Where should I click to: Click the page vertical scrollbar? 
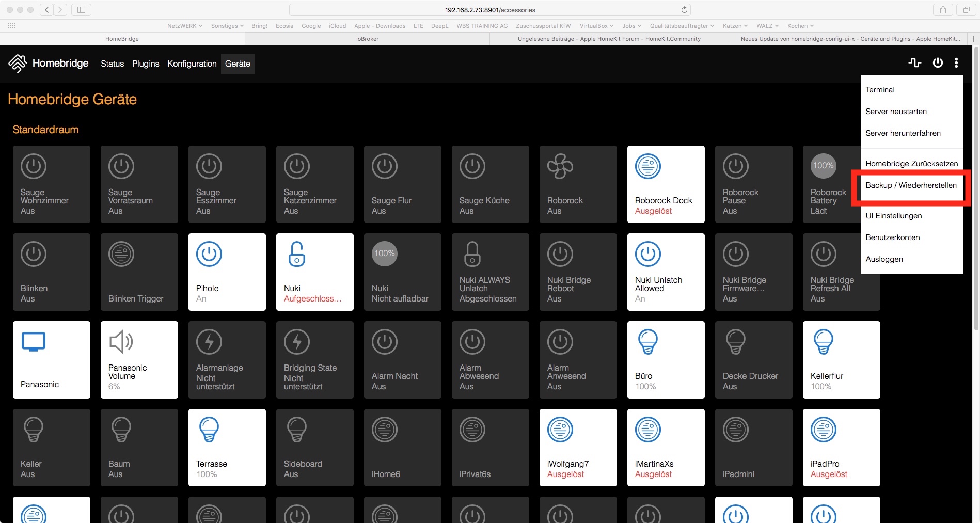[976, 188]
